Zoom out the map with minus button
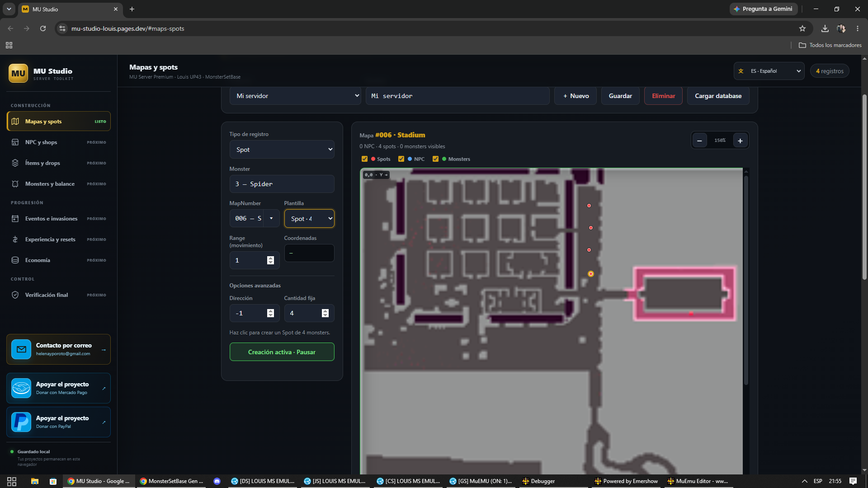 pos(699,141)
